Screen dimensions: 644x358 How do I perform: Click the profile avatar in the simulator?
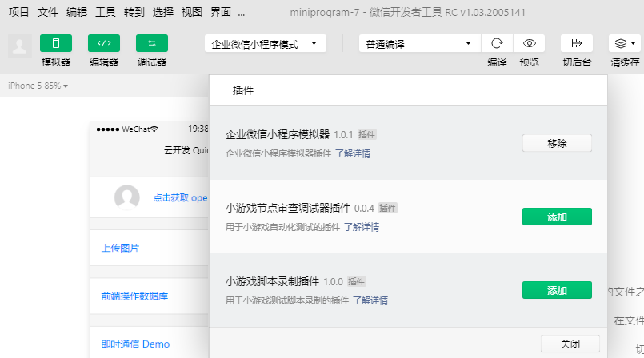pos(126,197)
